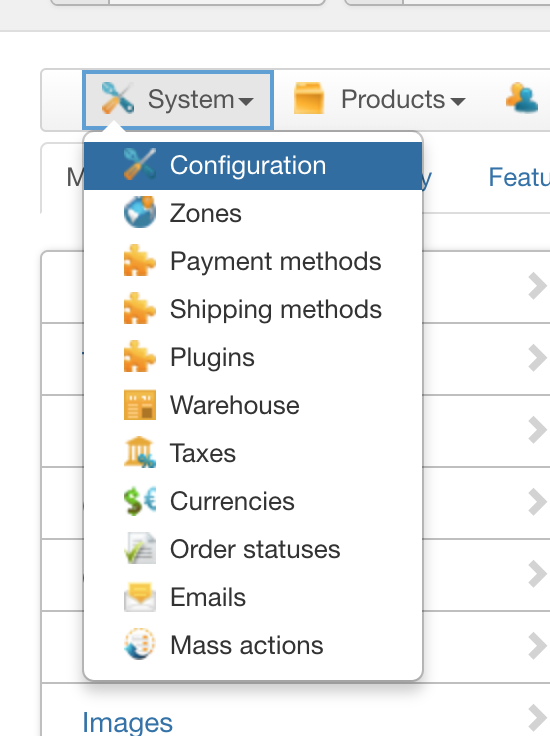Viewport: 550px width, 736px height.
Task: Expand the Images row chevron
Action: tap(538, 718)
